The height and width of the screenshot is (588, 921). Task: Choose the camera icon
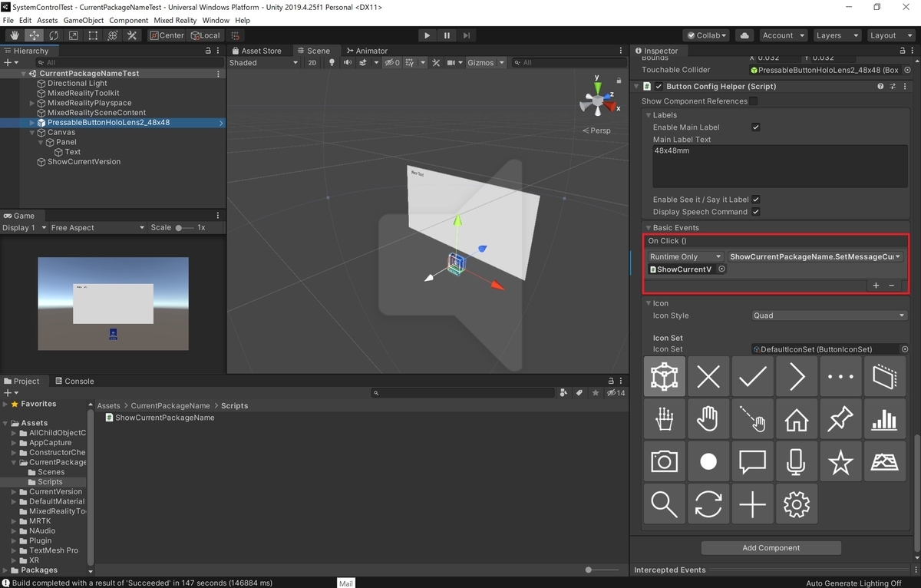click(664, 461)
